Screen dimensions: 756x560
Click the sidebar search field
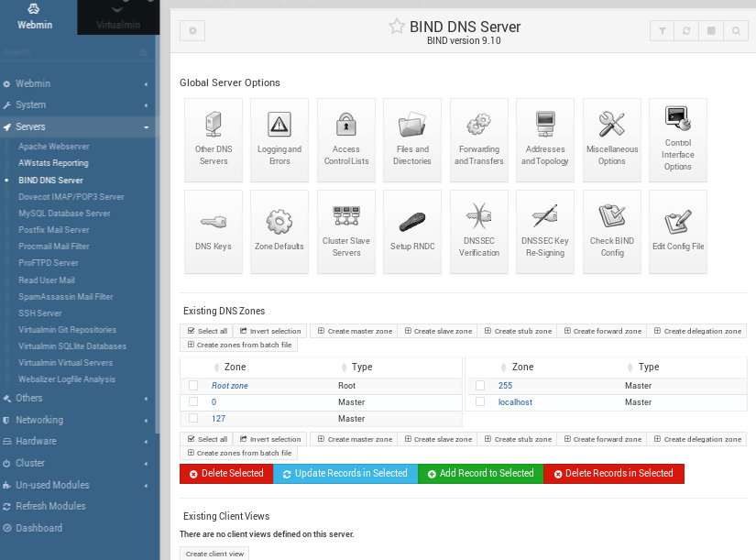73,53
